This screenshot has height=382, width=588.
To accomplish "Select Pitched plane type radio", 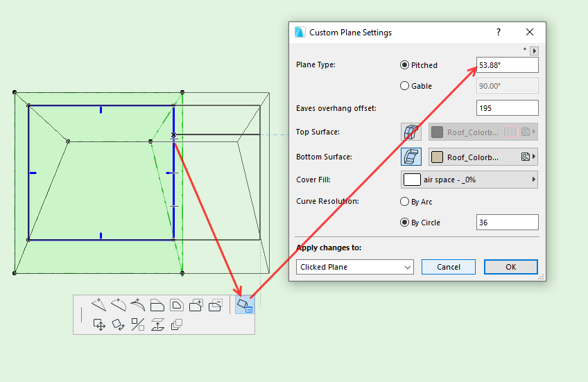I will point(404,65).
